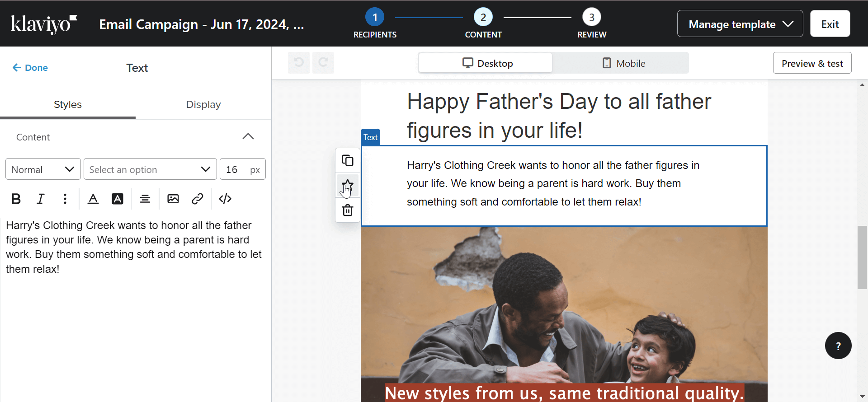Switch to Desktop preview
Image resolution: width=868 pixels, height=402 pixels.
pyautogui.click(x=486, y=63)
